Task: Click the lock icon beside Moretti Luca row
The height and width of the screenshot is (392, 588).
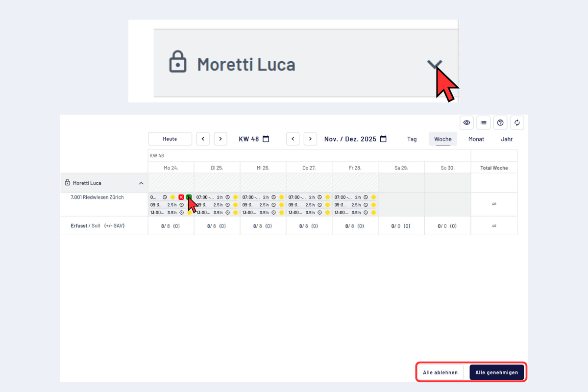Action: 68,183
